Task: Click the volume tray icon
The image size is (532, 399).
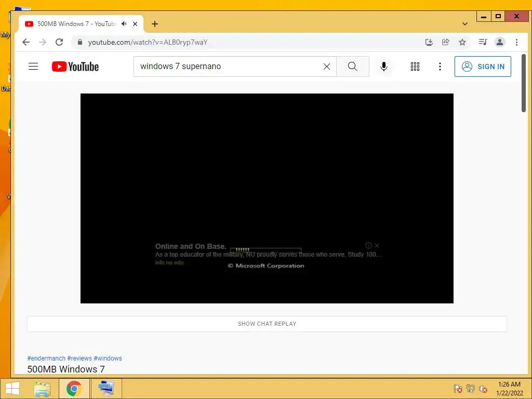Action: [x=483, y=389]
